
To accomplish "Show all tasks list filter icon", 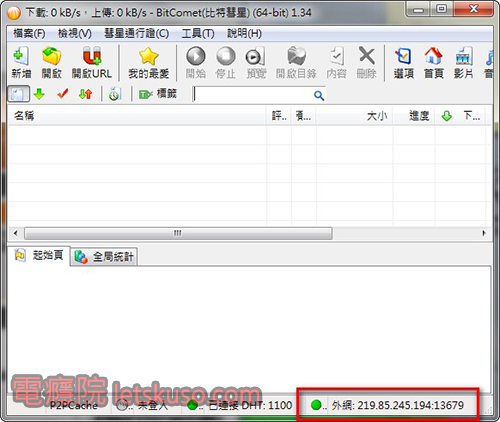I will pyautogui.click(x=18, y=94).
